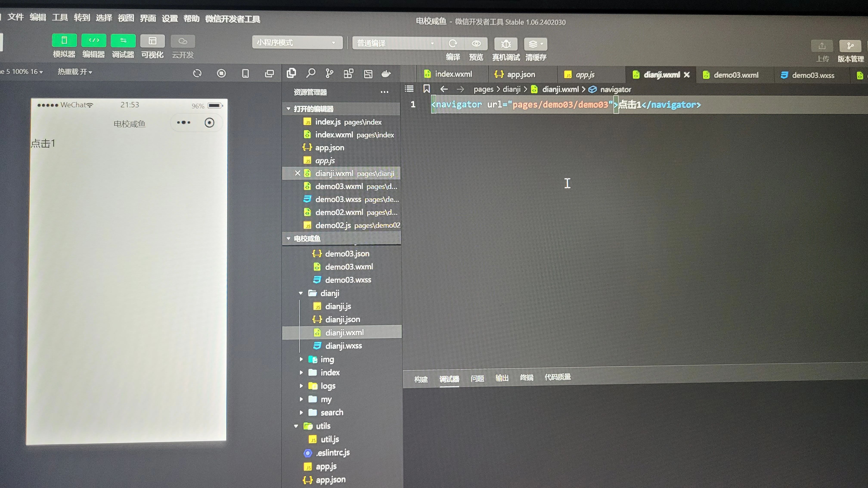The width and height of the screenshot is (868, 488).
Task: Open the 工具 menu
Action: click(60, 17)
